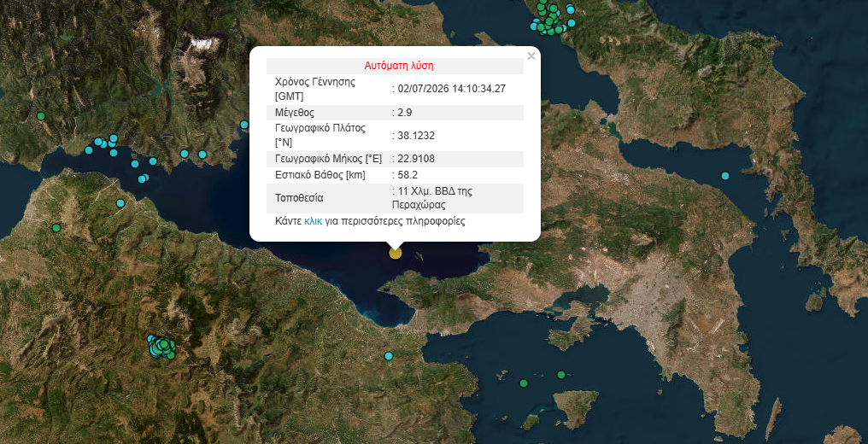This screenshot has height=444, width=868.
Task: Click the 'Μέγεθος' label
Action: click(x=295, y=113)
